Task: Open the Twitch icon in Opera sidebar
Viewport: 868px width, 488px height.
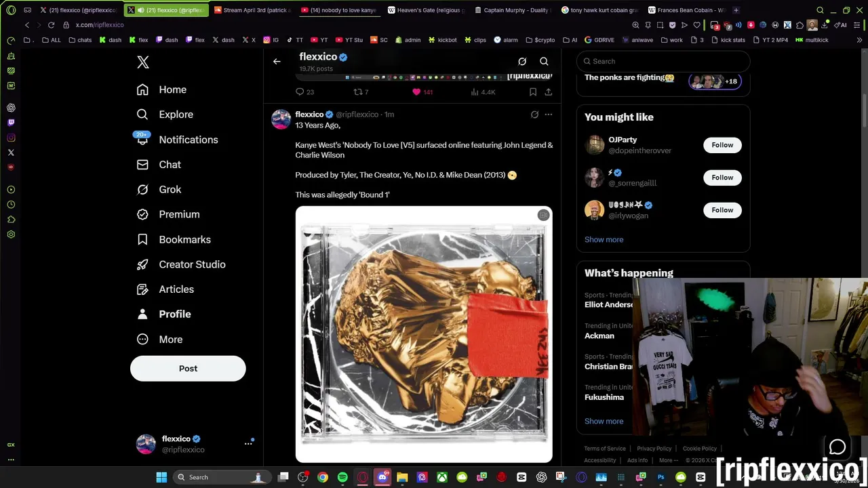Action: click(x=11, y=123)
